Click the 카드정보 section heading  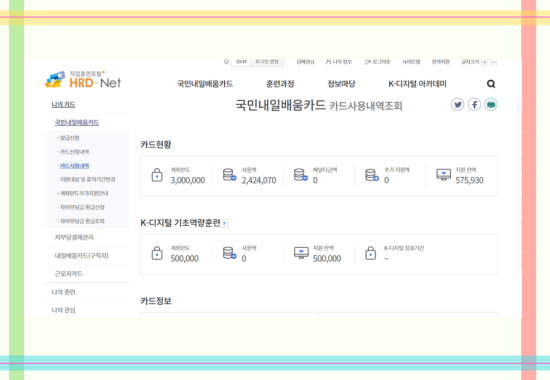(x=156, y=301)
